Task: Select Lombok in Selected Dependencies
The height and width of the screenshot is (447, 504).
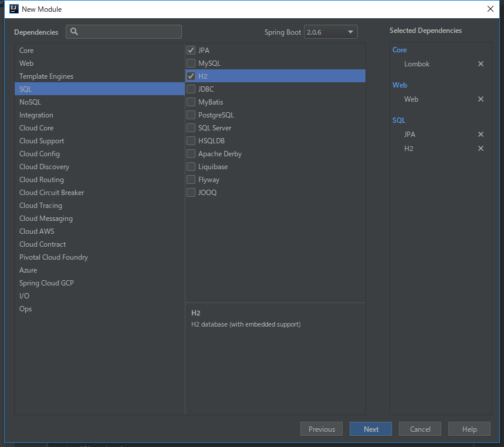Action: (x=417, y=63)
